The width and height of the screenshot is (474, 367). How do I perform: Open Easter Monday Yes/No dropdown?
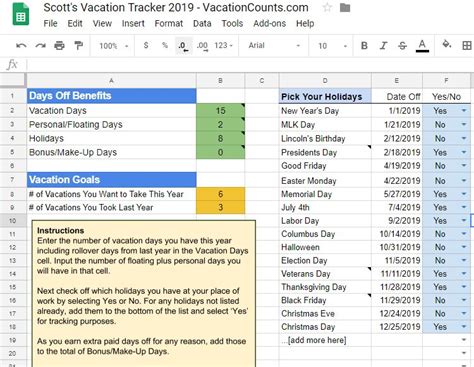tap(464, 181)
